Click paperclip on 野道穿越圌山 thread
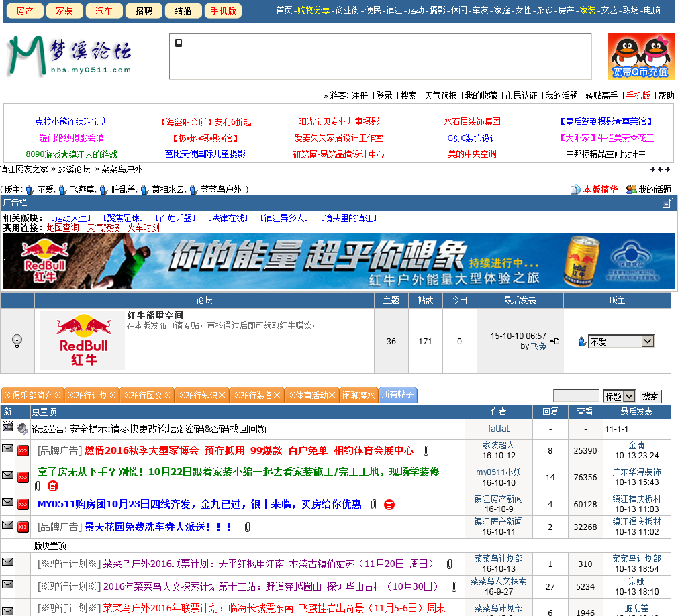The image size is (678, 616). 454,586
